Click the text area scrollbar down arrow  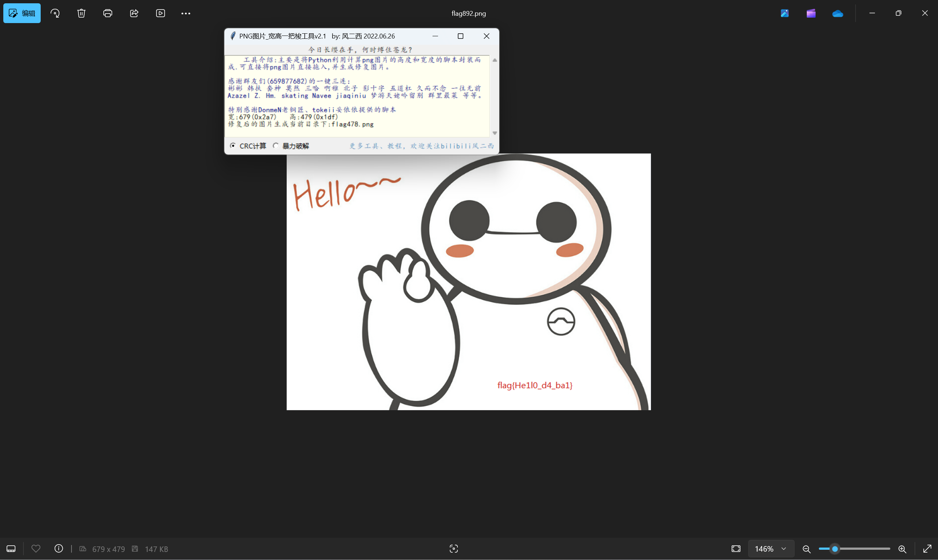[495, 133]
